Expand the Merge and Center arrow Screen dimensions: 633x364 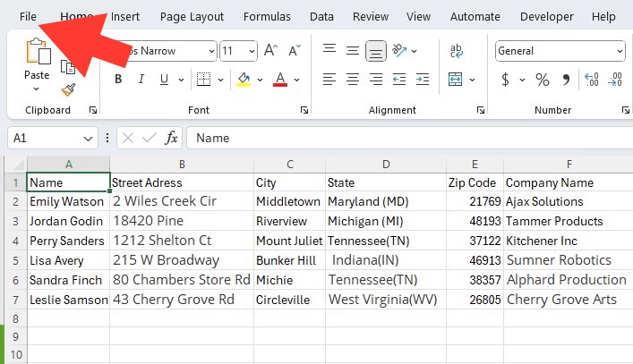coord(472,80)
